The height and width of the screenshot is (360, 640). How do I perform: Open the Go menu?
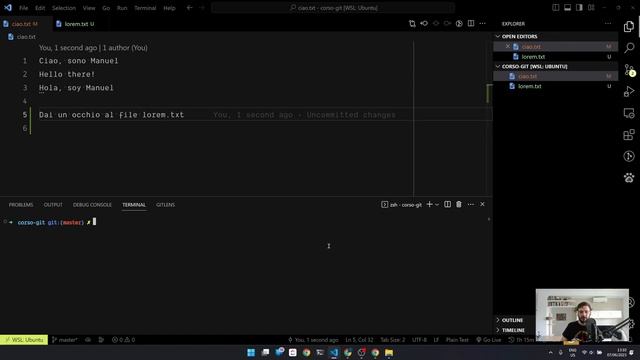(106, 8)
